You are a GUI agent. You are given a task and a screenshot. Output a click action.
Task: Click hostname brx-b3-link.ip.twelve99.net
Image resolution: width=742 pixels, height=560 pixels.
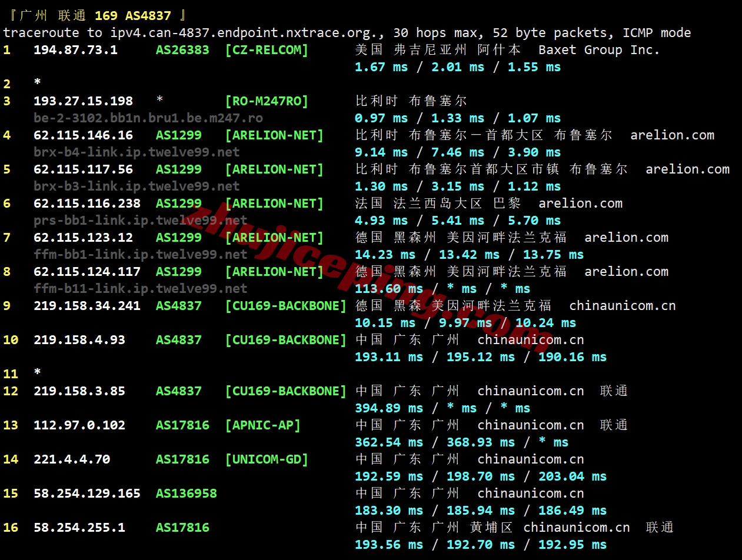137,186
